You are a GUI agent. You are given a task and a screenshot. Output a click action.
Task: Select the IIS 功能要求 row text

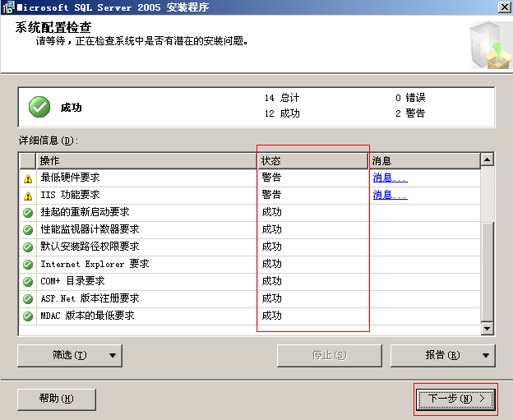click(70, 195)
